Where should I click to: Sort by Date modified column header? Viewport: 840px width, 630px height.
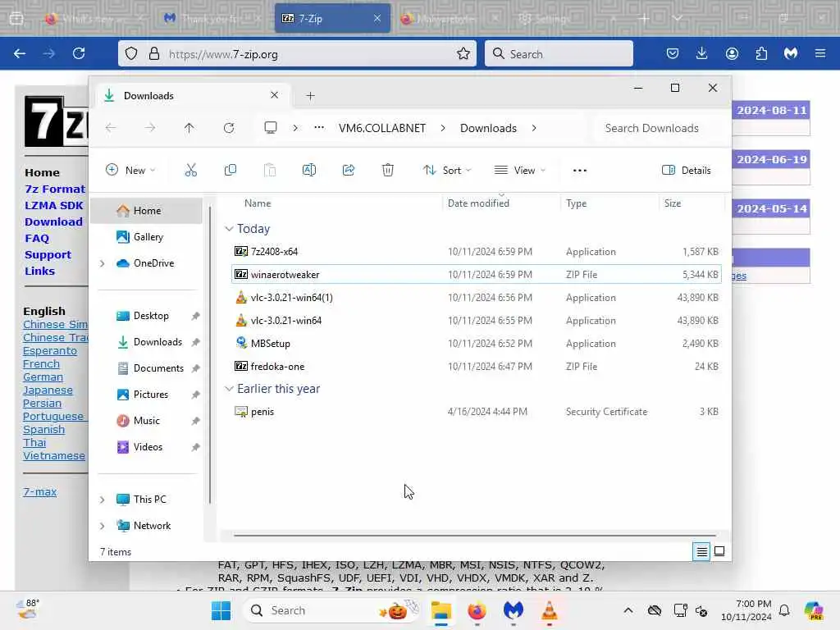click(x=501, y=203)
